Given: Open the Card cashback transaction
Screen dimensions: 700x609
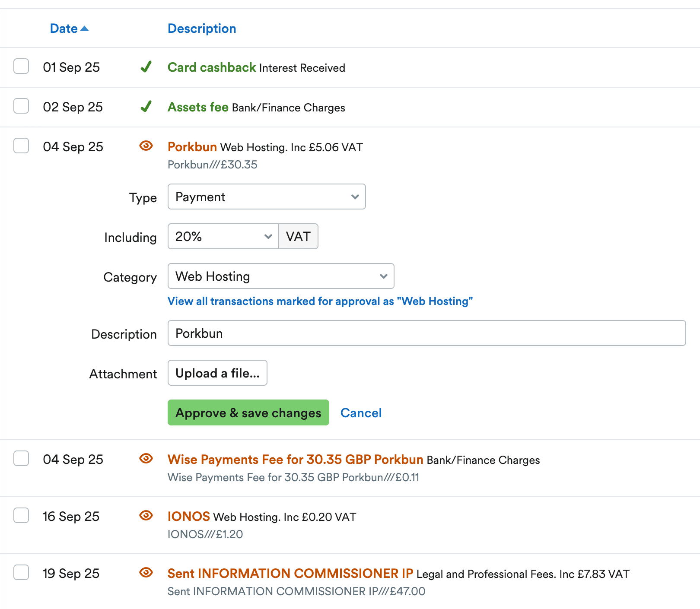Looking at the screenshot, I should [212, 67].
